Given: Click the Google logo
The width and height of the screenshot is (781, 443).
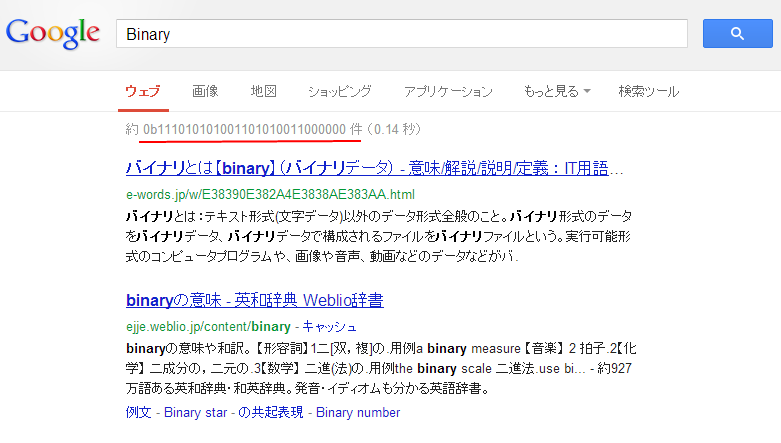Looking at the screenshot, I should [x=53, y=33].
